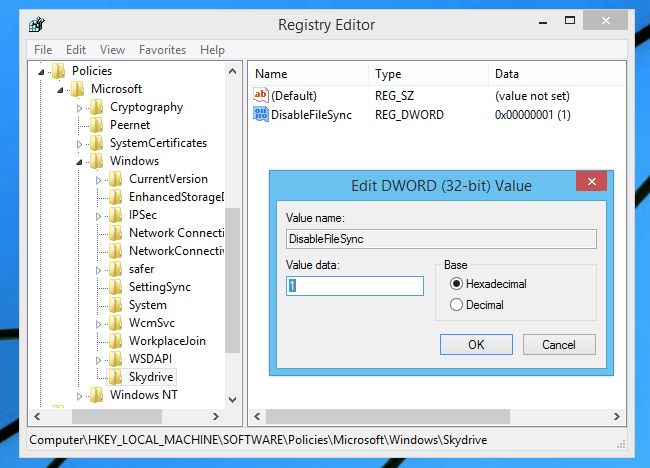Click the Policies folder icon

tap(58, 71)
